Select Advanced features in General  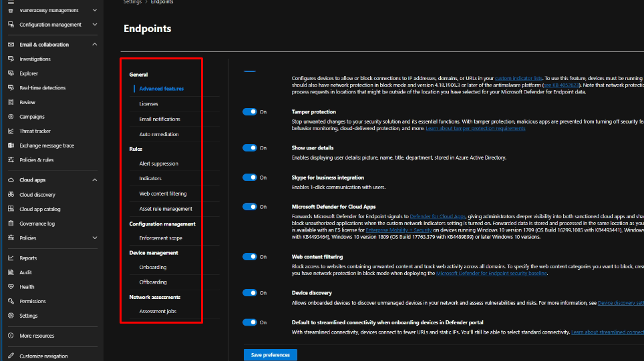162,89
